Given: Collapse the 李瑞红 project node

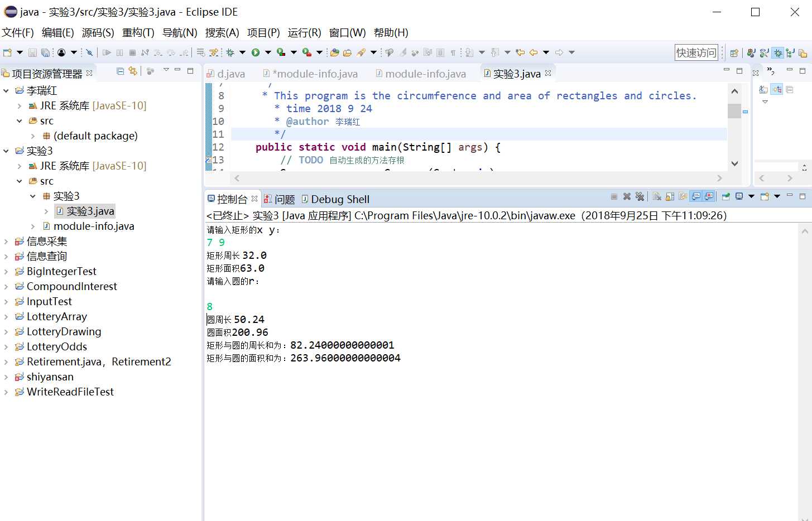Looking at the screenshot, I should [x=6, y=90].
